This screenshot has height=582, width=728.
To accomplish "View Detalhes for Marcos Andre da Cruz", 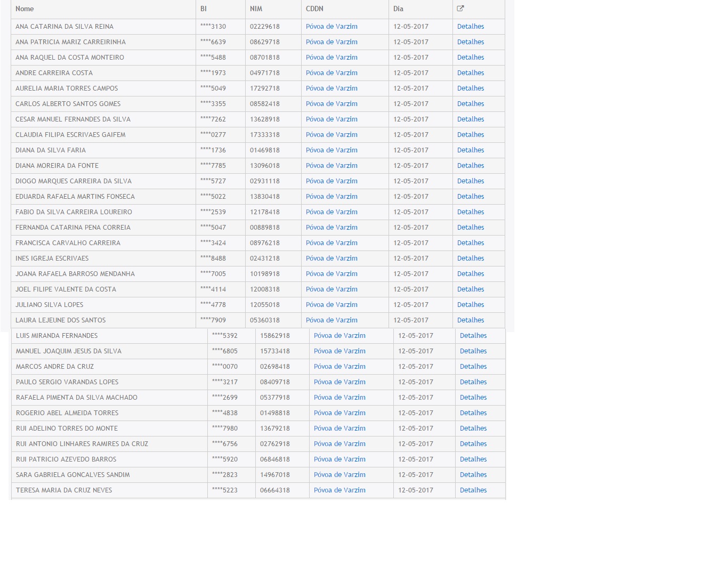I will click(473, 367).
